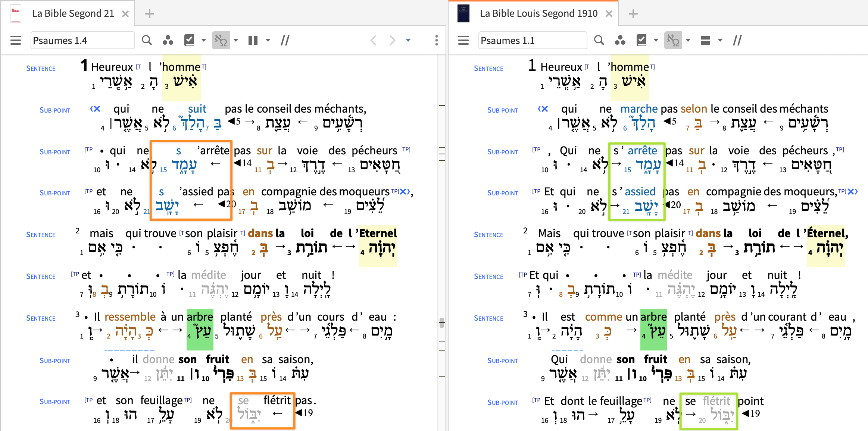This screenshot has height=431, width=868.
Task: Click the word 'ressemble' in verse 3
Action: 130,317
